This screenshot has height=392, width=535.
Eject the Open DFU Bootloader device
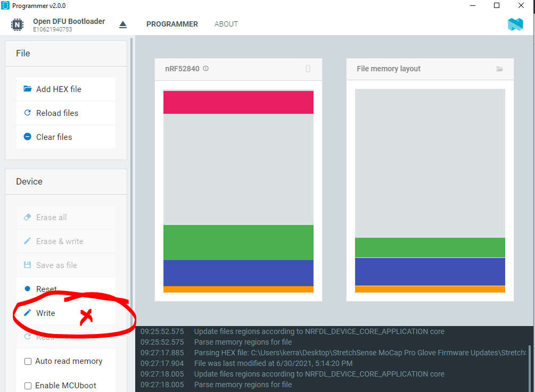[123, 24]
